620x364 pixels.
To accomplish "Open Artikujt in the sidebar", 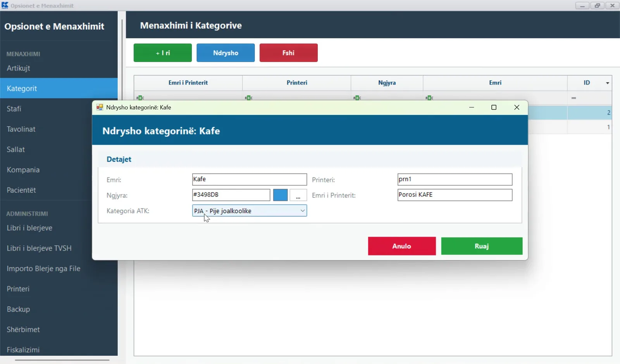I will pos(18,68).
